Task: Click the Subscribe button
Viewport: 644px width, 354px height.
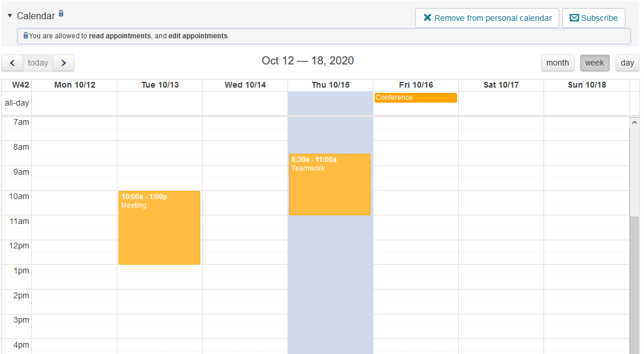Action: pos(593,18)
